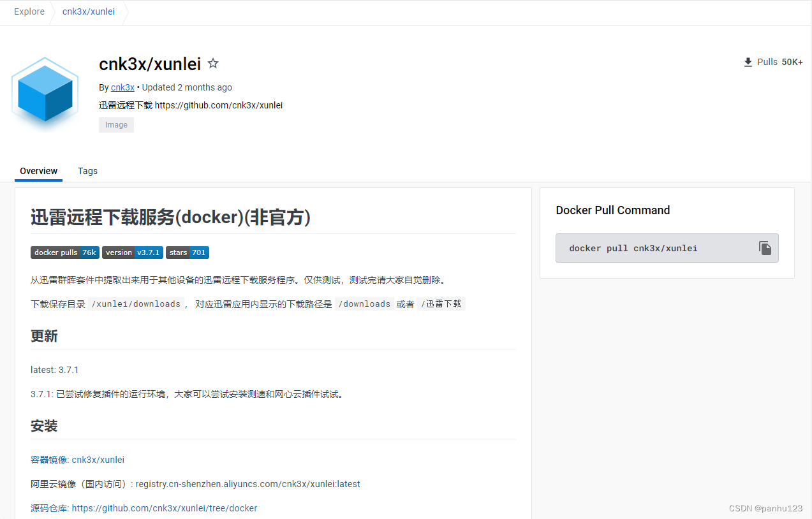Switch to the Tags tab

(87, 171)
